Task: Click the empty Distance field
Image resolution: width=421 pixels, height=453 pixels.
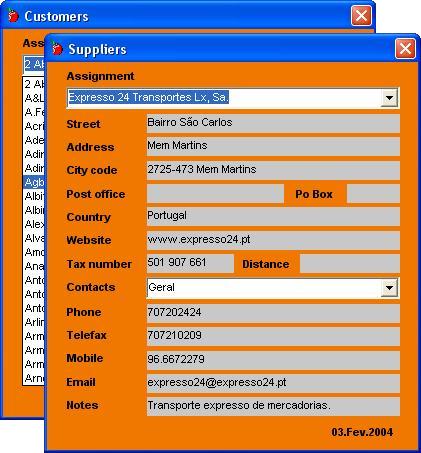Action: pyautogui.click(x=350, y=264)
